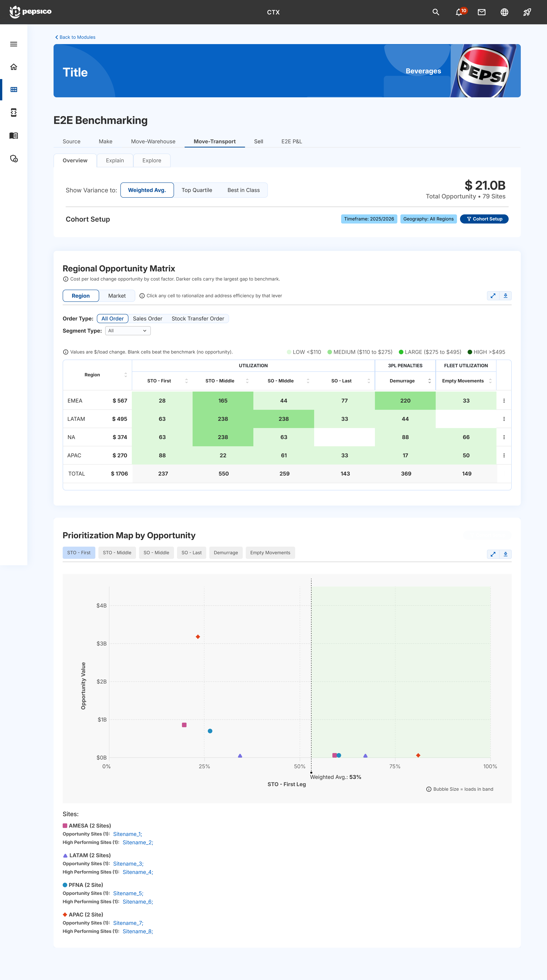Screen dimensions: 547x980
Task: Open the E2E P&L tab
Action: coord(292,141)
